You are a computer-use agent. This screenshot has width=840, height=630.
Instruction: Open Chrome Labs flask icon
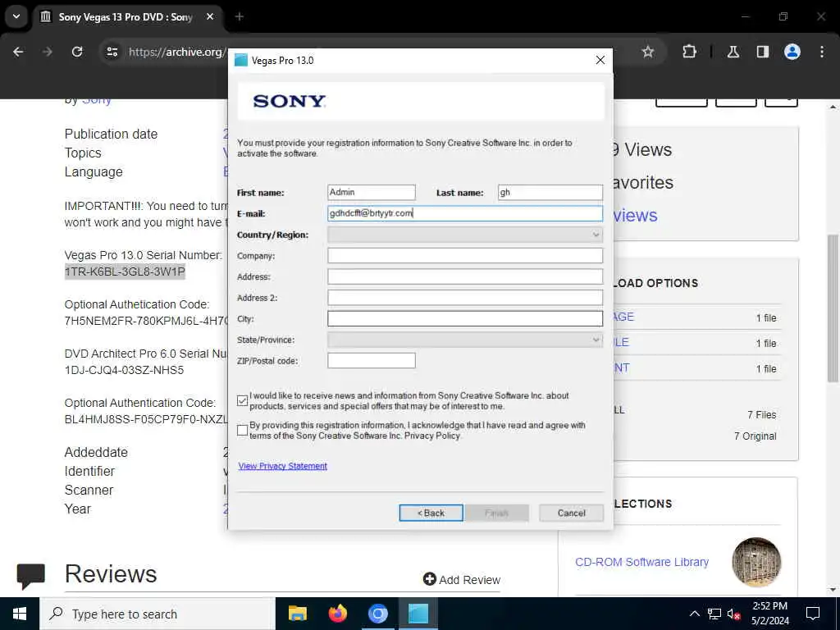733,52
